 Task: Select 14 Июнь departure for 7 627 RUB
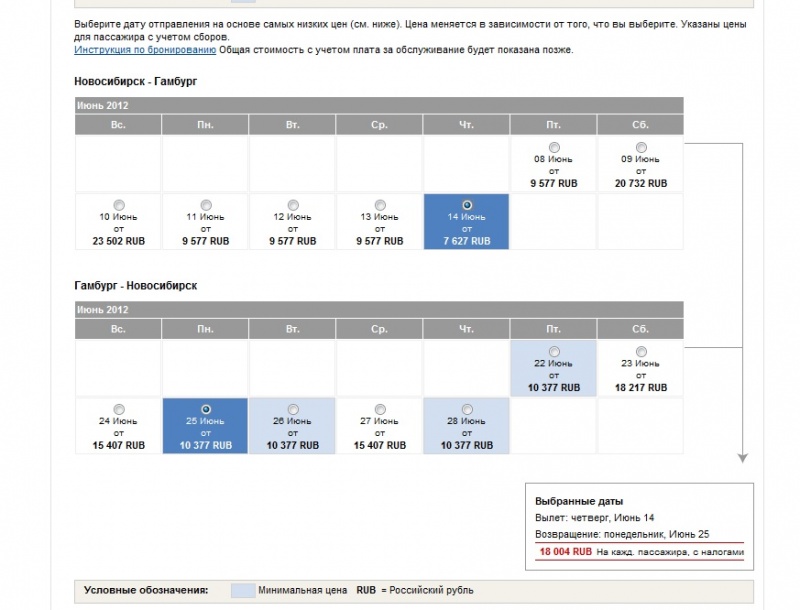(467, 205)
